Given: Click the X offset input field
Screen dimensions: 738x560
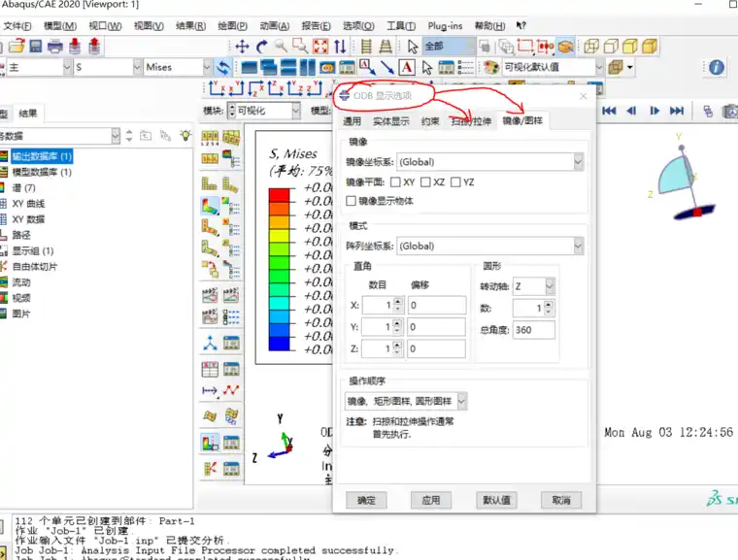Looking at the screenshot, I should pos(437,306).
